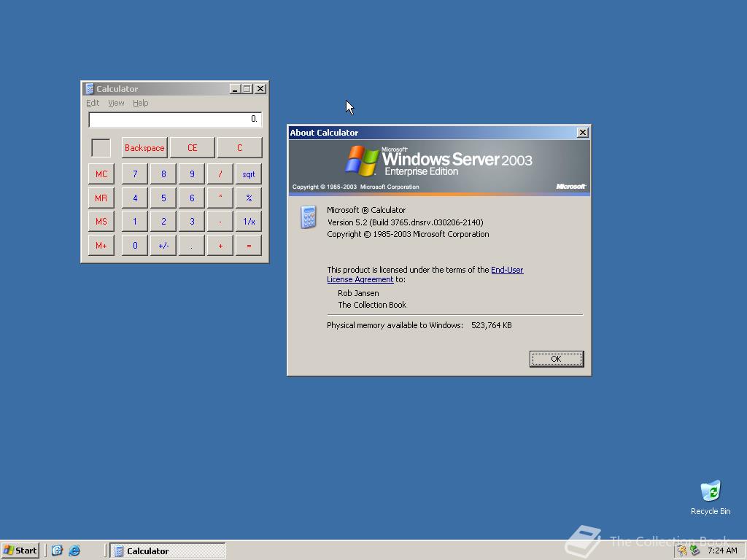This screenshot has width=747, height=560.
Task: Click the calculator display field
Action: 175,119
